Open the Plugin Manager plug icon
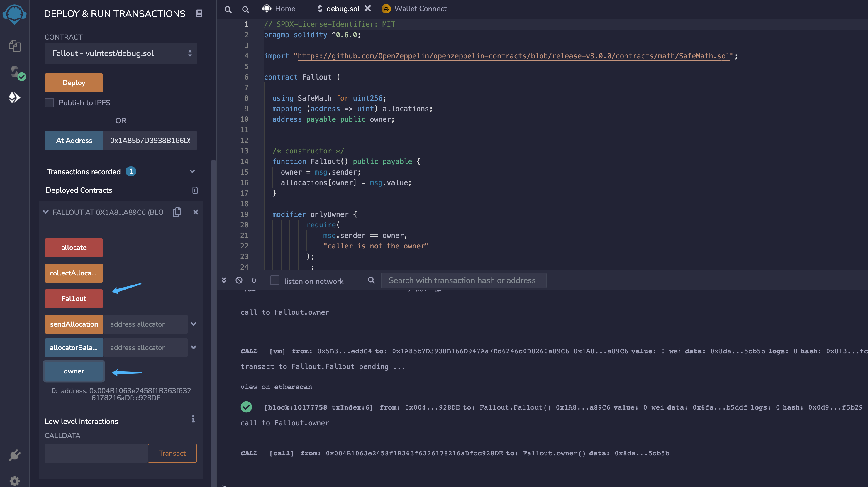This screenshot has height=487, width=868. [x=14, y=456]
